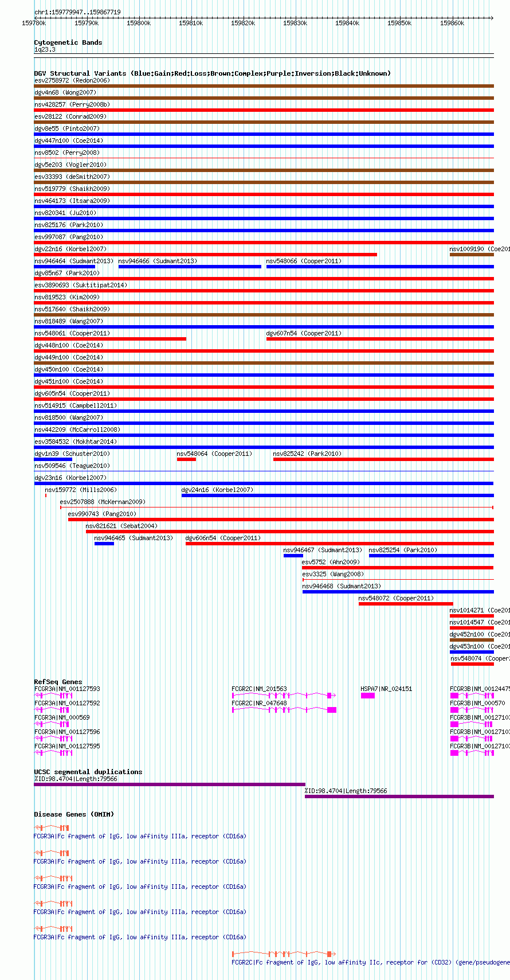Select variant nsv946466 (Sudmant2013)

(158, 261)
